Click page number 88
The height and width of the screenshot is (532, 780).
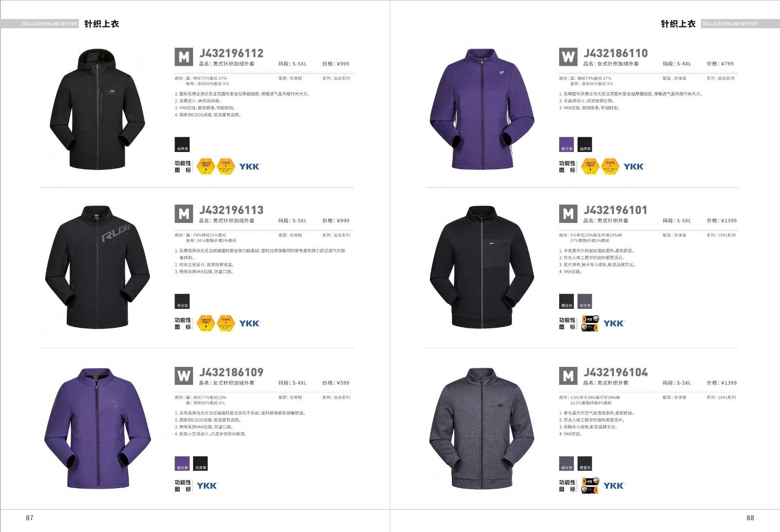(x=750, y=518)
